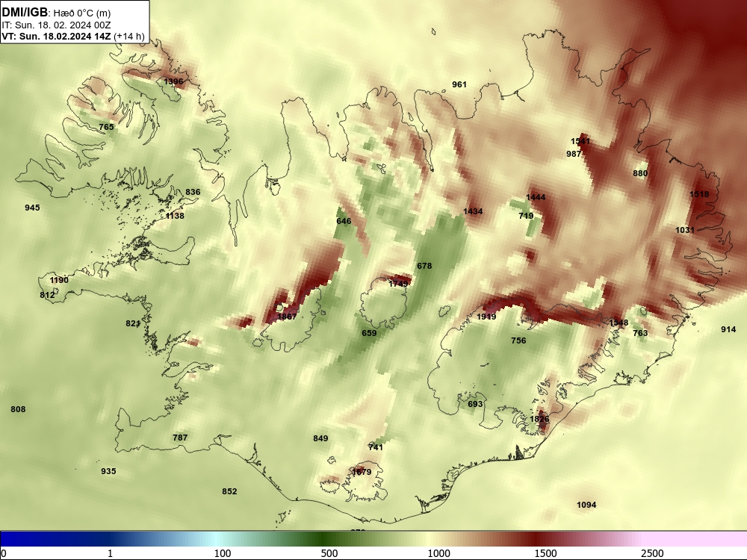Click the 808 value in the southwest sea
Image resolution: width=747 pixels, height=560 pixels.
(x=18, y=409)
